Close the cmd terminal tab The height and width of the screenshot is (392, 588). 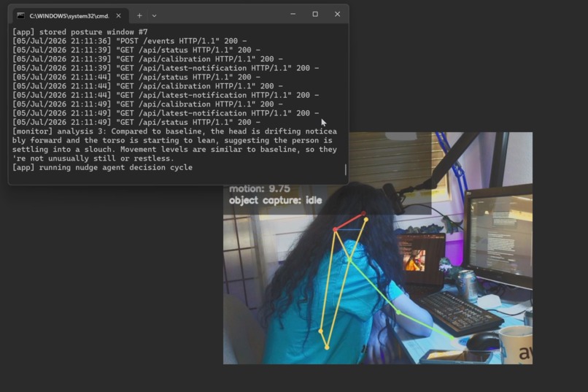[118, 16]
